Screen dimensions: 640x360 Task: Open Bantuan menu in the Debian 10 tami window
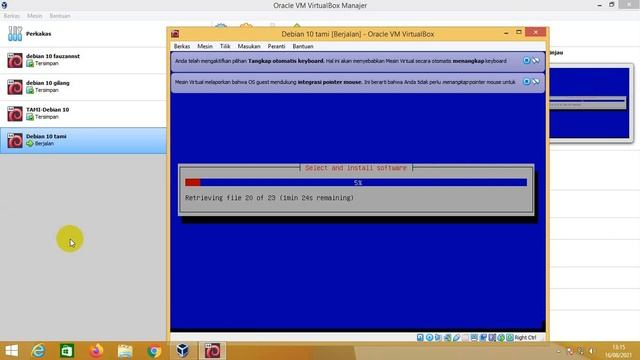point(303,47)
